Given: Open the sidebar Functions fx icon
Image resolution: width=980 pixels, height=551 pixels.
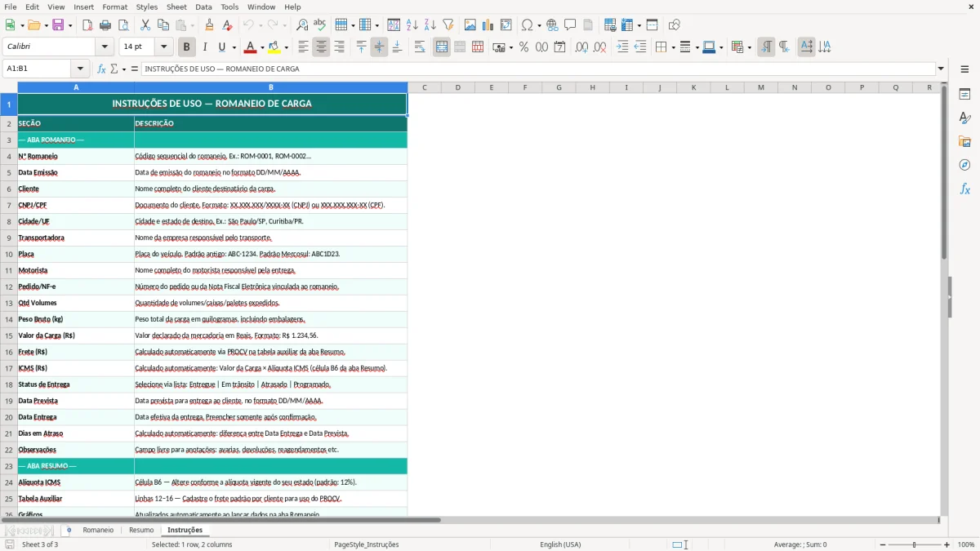Looking at the screenshot, I should tap(964, 189).
